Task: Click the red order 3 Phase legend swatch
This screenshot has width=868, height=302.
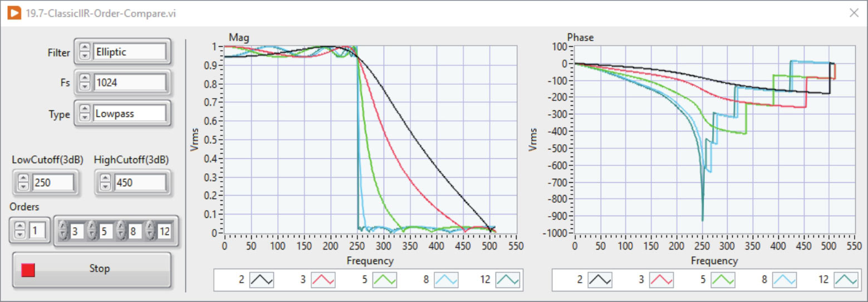Action: [x=661, y=280]
